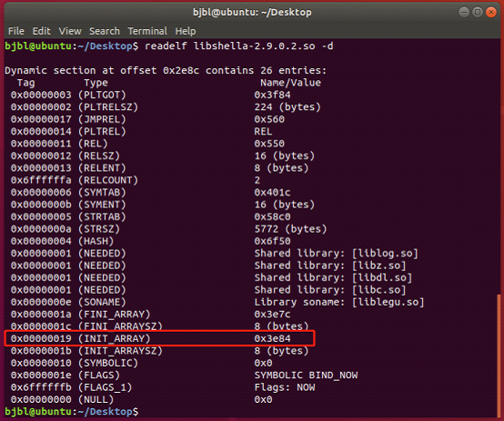Close the terminal window
504x421 pixels.
491,12
